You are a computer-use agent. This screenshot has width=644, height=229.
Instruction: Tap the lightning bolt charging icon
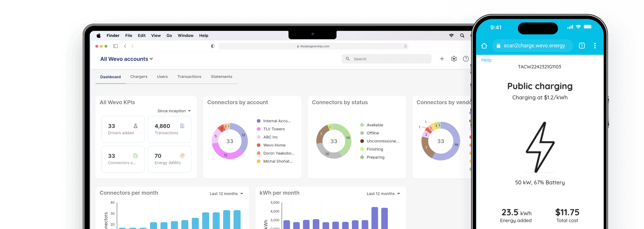540,147
